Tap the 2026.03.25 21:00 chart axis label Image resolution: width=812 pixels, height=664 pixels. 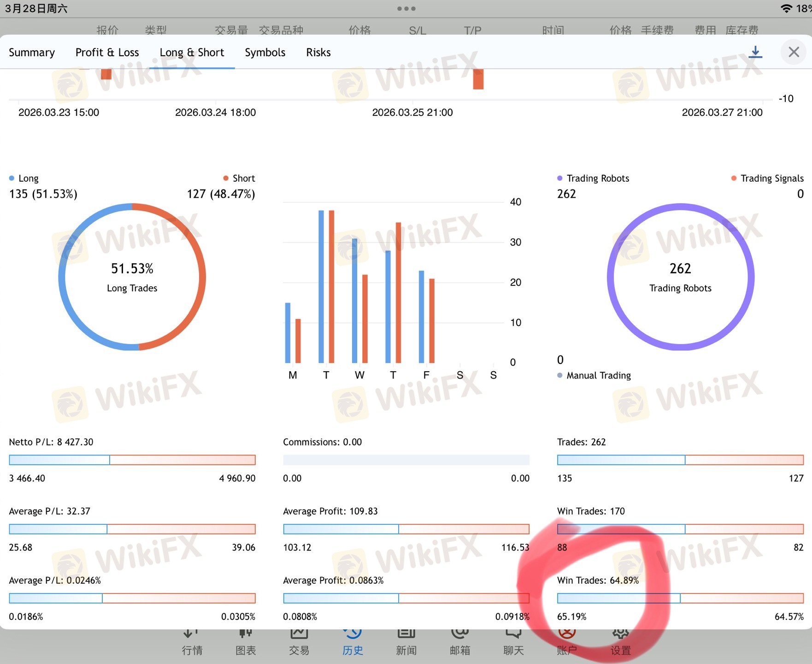(412, 113)
